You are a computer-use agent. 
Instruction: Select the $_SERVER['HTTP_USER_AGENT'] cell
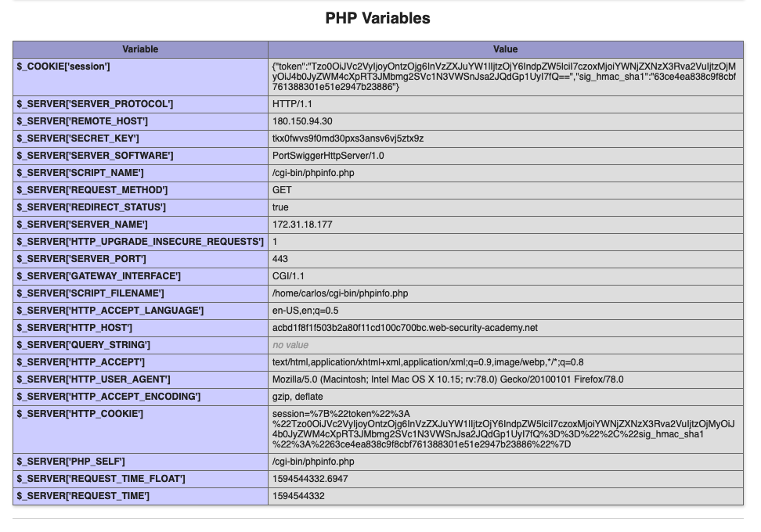pos(140,379)
